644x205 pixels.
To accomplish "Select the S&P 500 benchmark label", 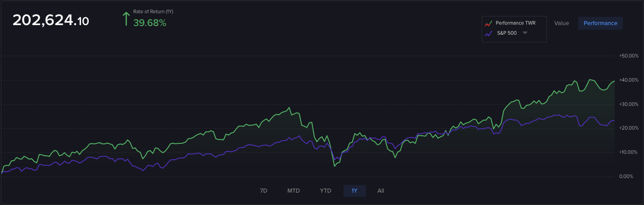I will [506, 33].
